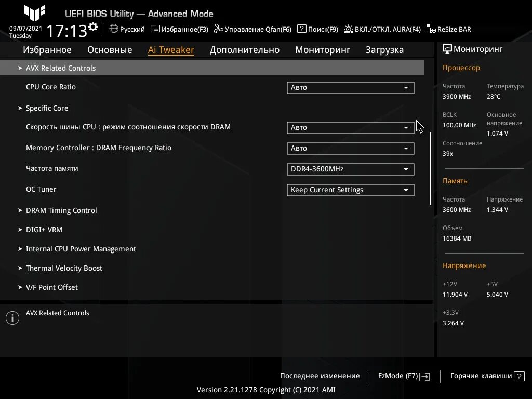The image size is (532, 399).
Task: Click the 17:13 clock display
Action: 66,31
